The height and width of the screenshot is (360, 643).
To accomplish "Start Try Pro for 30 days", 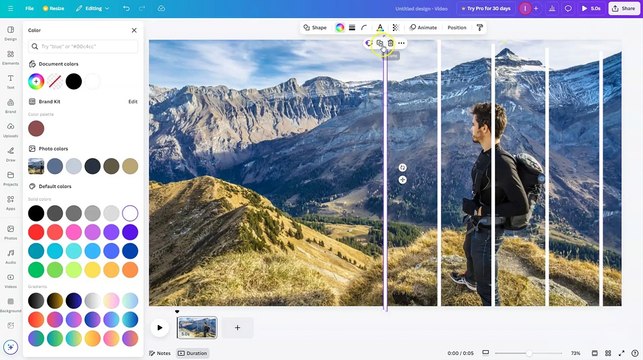I will (486, 8).
